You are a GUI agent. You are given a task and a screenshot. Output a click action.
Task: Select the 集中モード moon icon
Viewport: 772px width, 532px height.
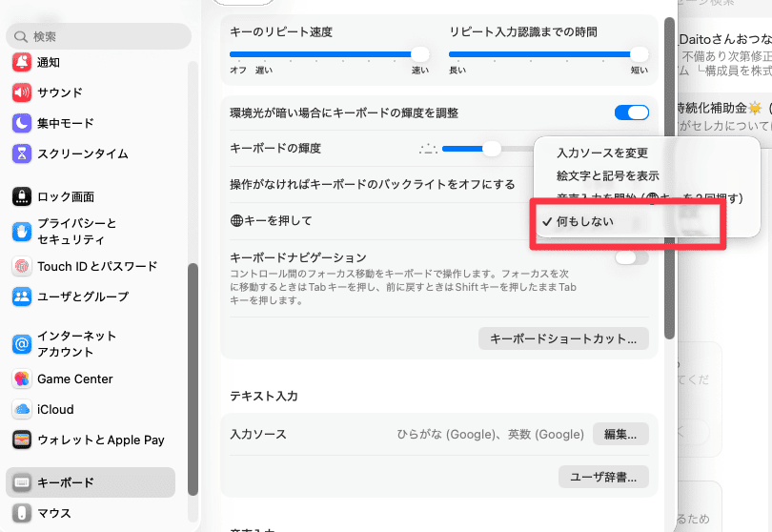point(22,123)
